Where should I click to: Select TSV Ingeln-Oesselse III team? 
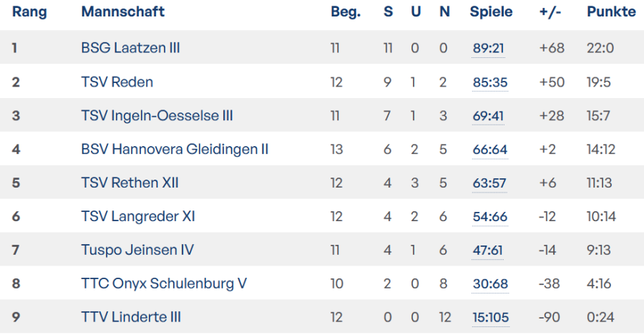pyautogui.click(x=157, y=116)
